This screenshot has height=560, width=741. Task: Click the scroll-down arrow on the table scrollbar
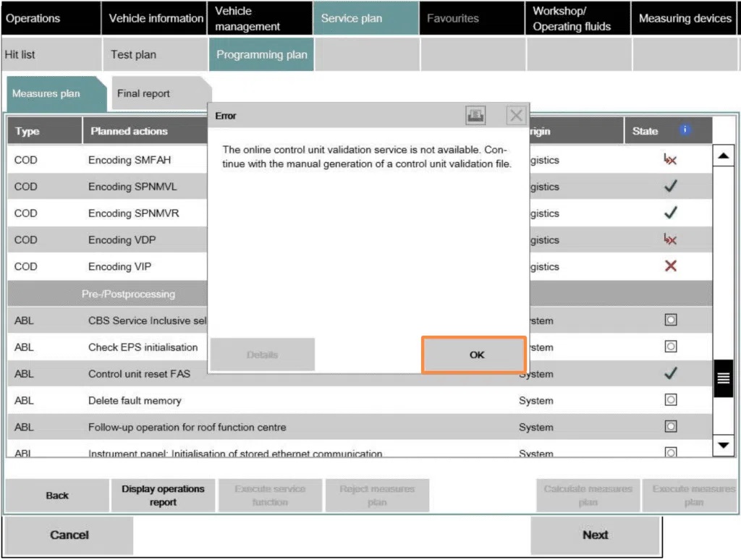(724, 446)
